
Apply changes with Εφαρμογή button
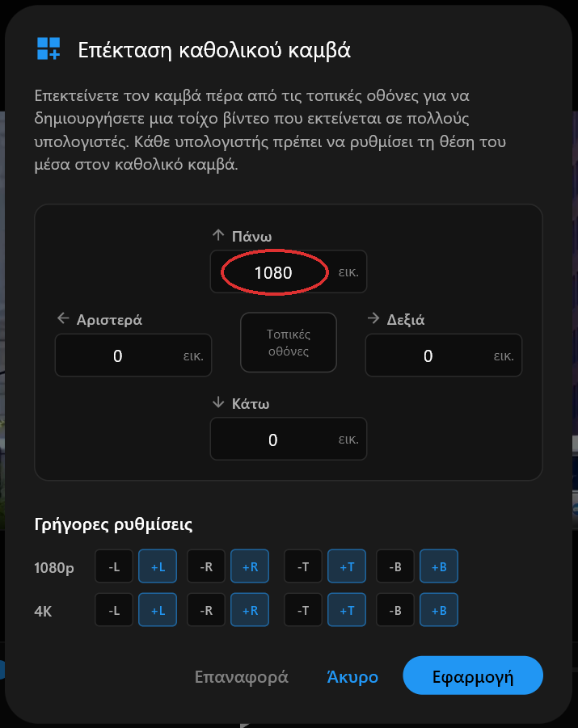point(473,676)
